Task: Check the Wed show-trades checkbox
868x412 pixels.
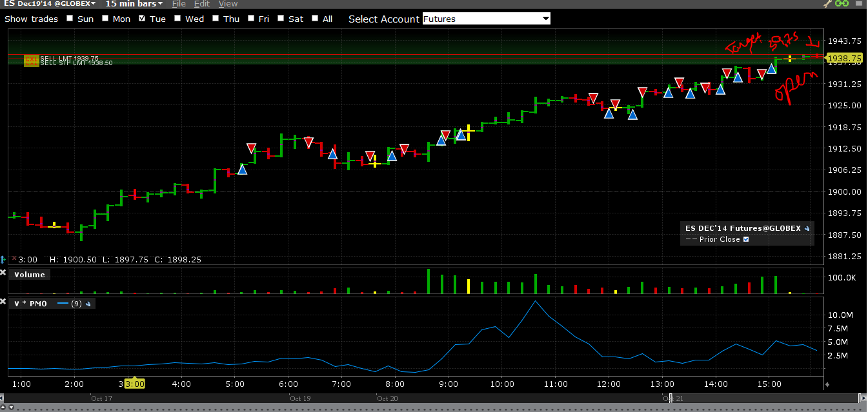Action: [x=179, y=19]
